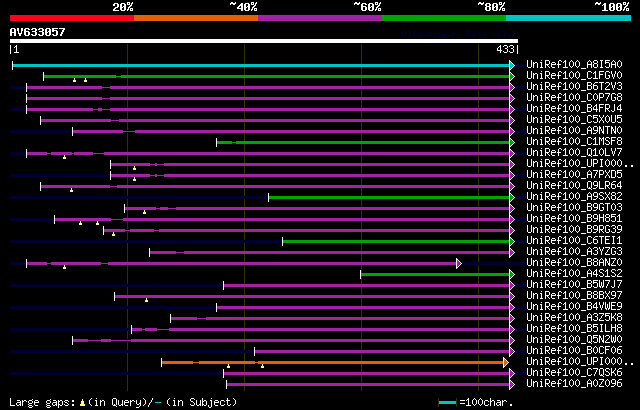The image size is (640, 410).
Task: Select the UniRef100_Q10LV7 hit name
Action: [x=574, y=153]
